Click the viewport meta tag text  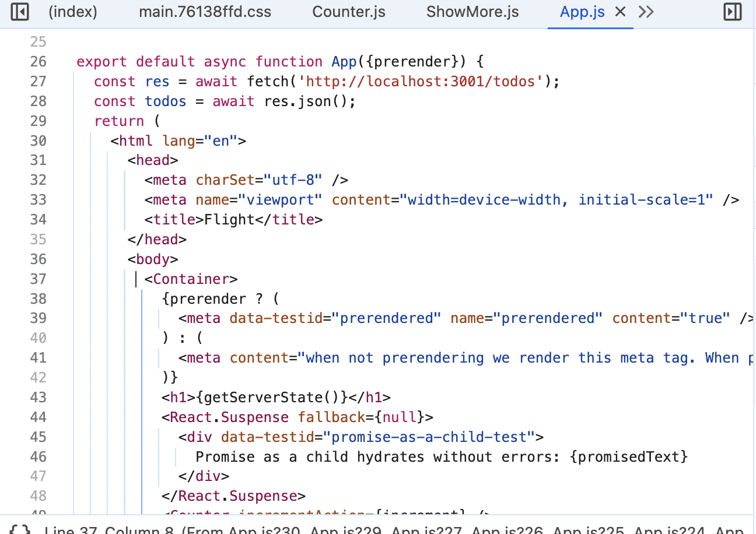click(442, 200)
